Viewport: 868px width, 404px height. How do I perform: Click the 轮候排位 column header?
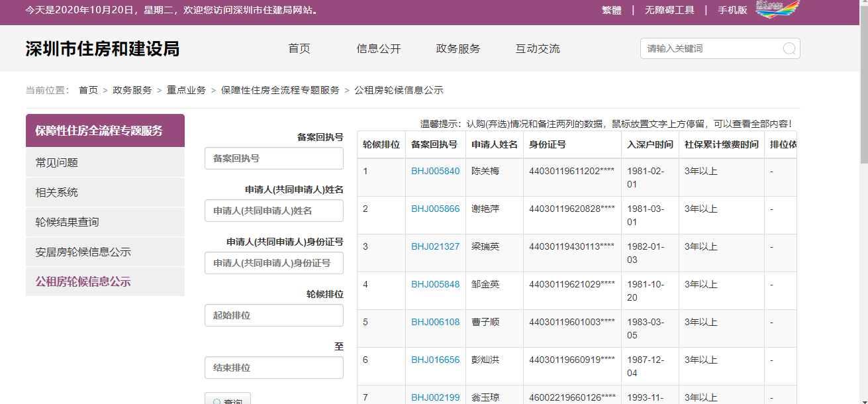(x=381, y=144)
